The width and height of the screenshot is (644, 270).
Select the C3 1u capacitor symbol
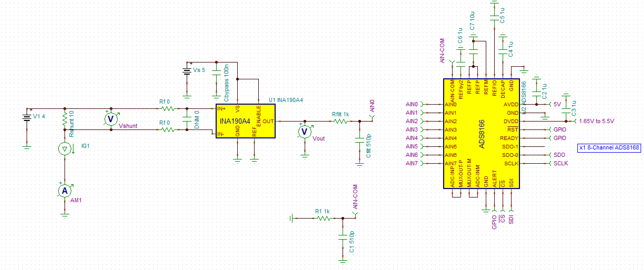566,111
